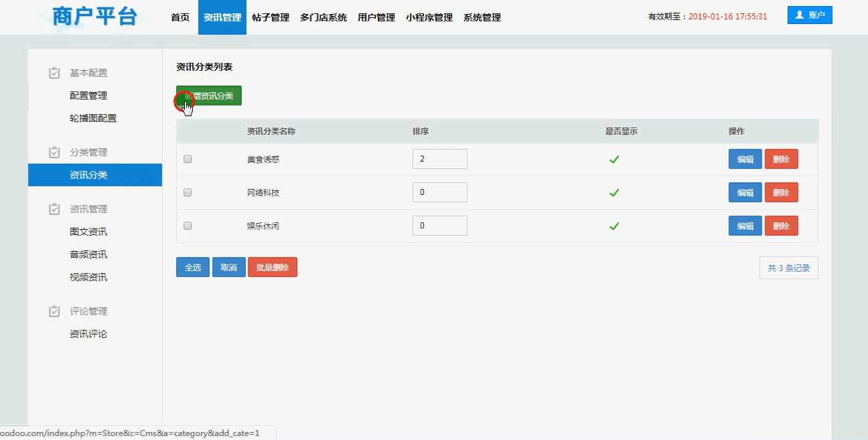Open the 帖子管理 top menu

pyautogui.click(x=270, y=17)
